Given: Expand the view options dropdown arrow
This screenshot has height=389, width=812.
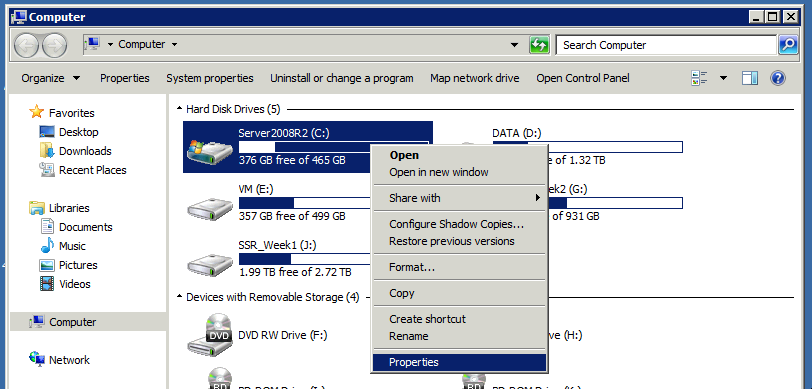Looking at the screenshot, I should pyautogui.click(x=723, y=78).
